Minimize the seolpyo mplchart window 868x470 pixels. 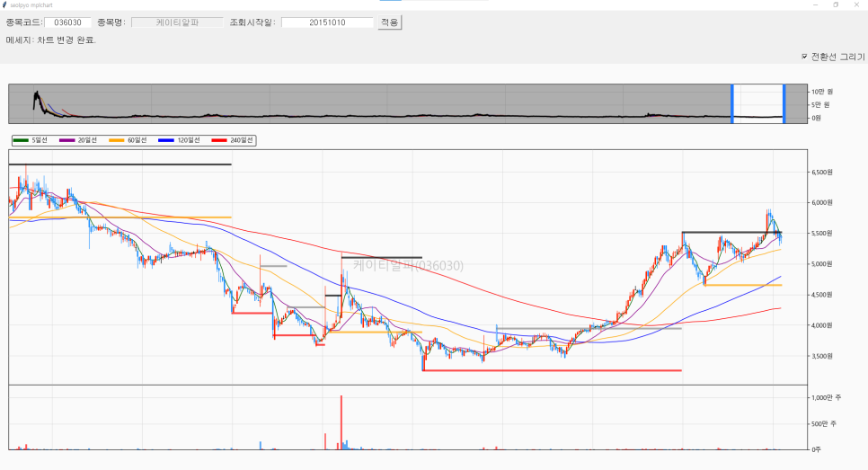(x=815, y=5)
